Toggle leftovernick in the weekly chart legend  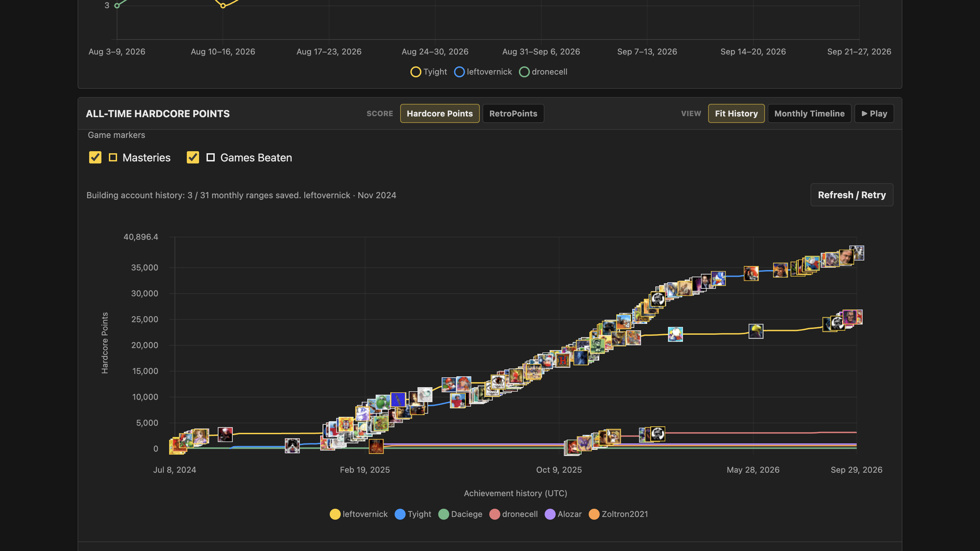483,72
